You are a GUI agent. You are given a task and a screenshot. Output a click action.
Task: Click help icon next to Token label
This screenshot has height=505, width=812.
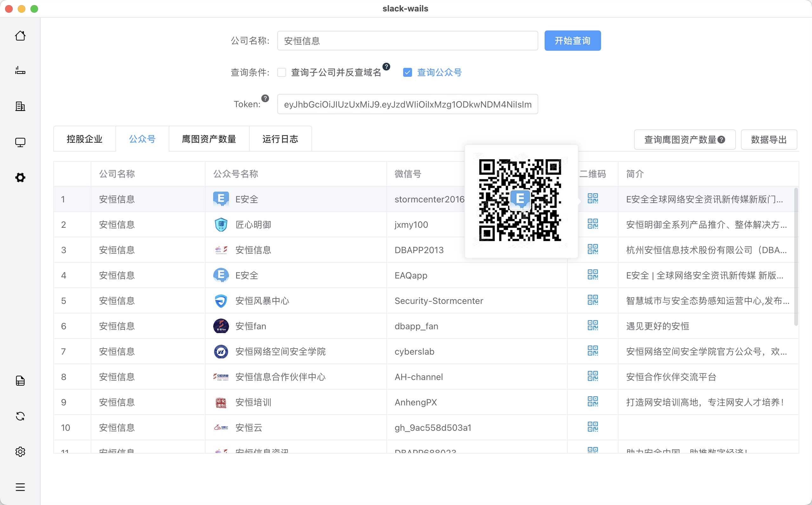tap(265, 98)
